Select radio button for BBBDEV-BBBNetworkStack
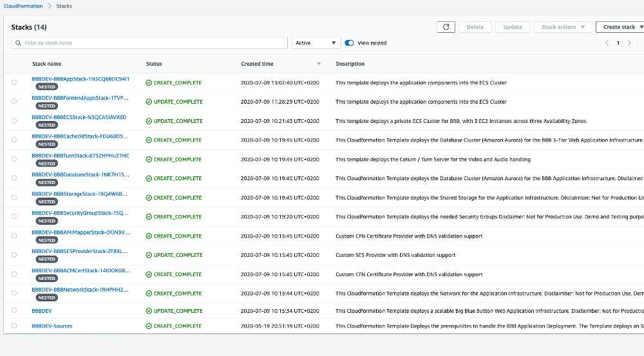Viewport: 644px width, 356px height. pos(14,293)
